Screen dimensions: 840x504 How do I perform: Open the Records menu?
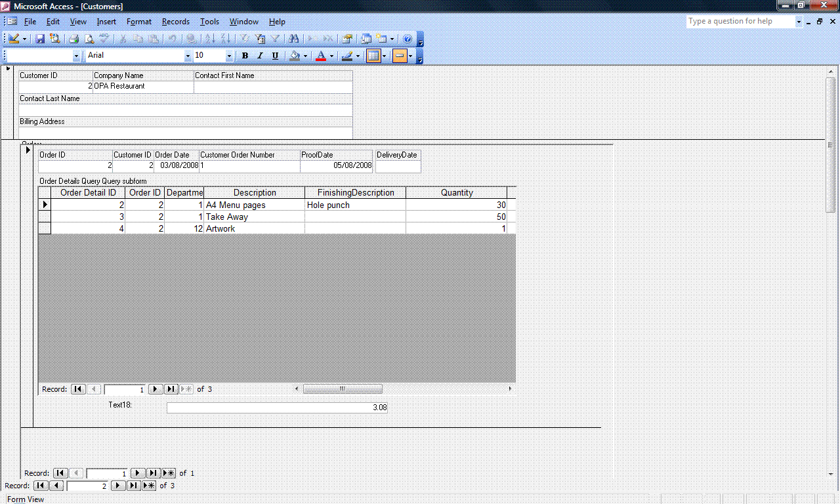pos(175,22)
